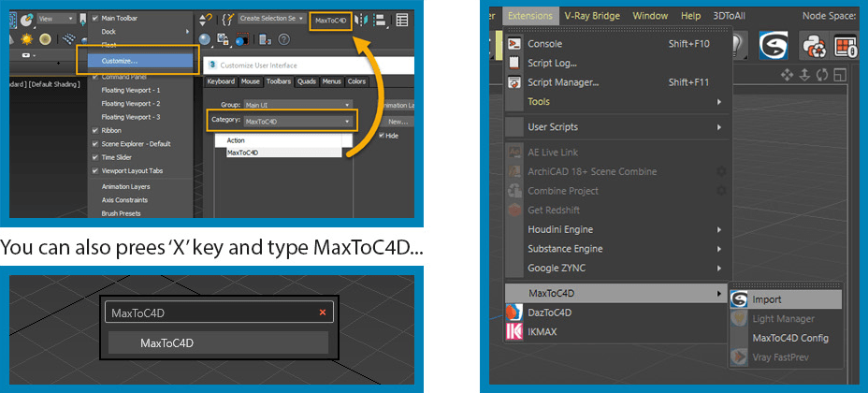The height and width of the screenshot is (393, 868).
Task: Toggle the Hide checkbox in Customize User Interface
Action: pos(382,136)
